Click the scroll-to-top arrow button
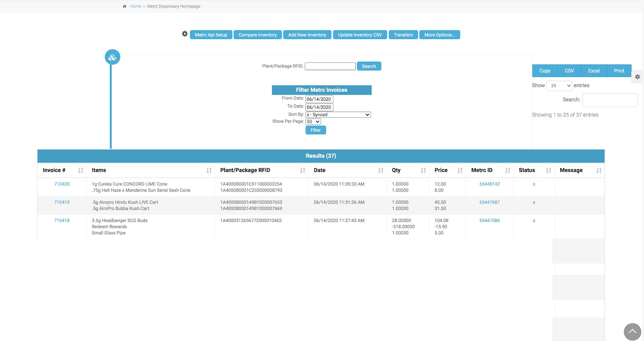644x341 pixels. click(x=632, y=332)
